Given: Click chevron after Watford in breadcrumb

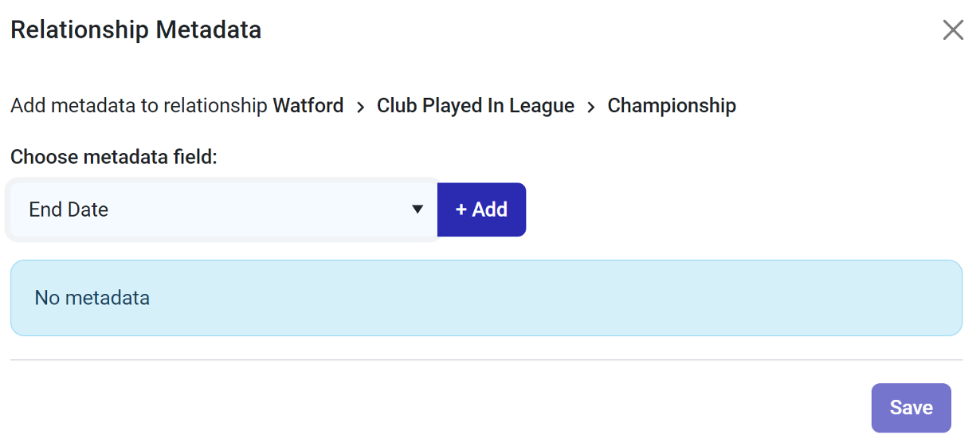Looking at the screenshot, I should (x=360, y=106).
